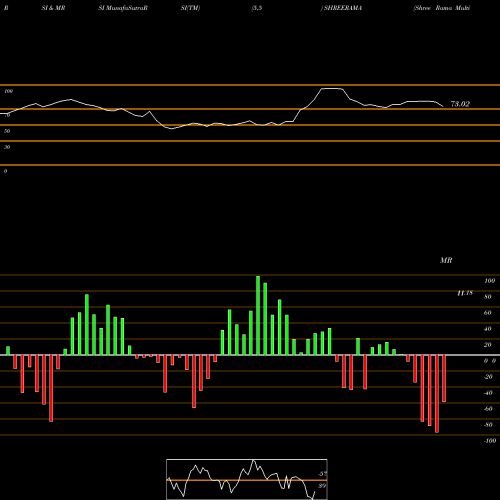Screen dimensions: 500x500
Task: Open the mini RSI thumbnail chart at bottom
Action: click(247, 479)
